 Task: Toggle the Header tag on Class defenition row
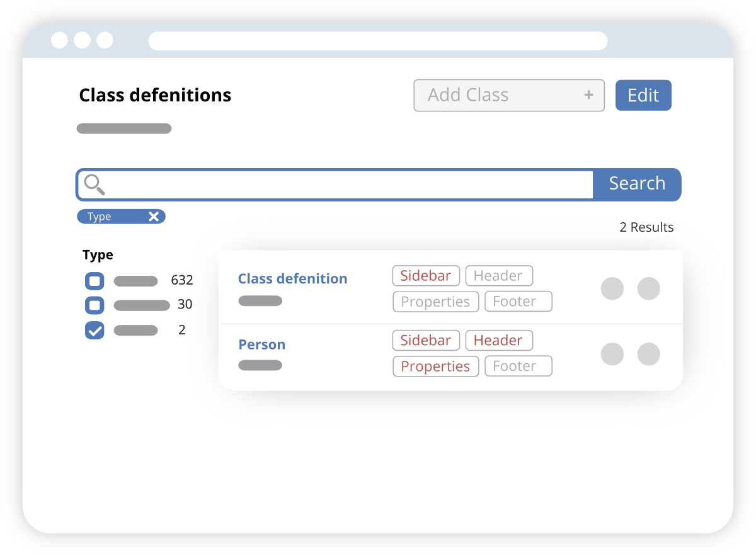(499, 275)
